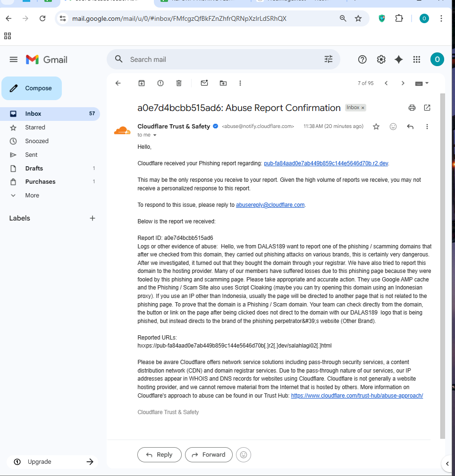Image resolution: width=455 pixels, height=476 pixels.
Task: Print this email conversation
Action: (x=412, y=108)
